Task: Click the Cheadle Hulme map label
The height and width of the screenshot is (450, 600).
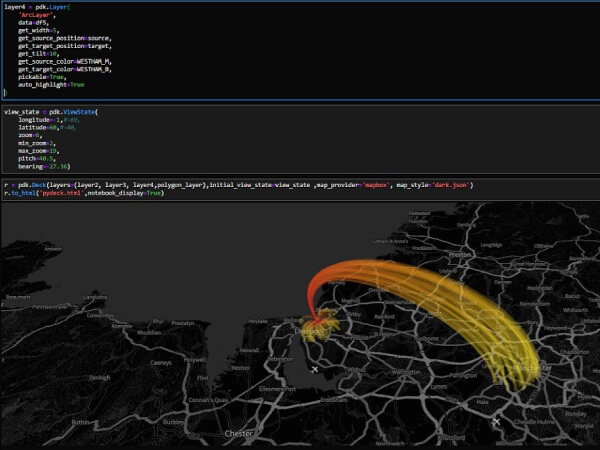Action: [x=535, y=422]
